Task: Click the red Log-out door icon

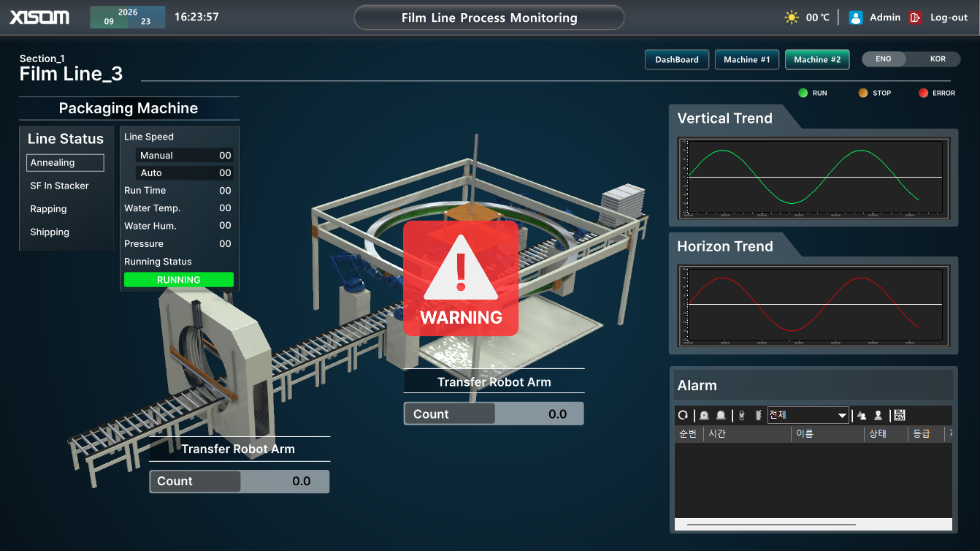Action: click(916, 18)
